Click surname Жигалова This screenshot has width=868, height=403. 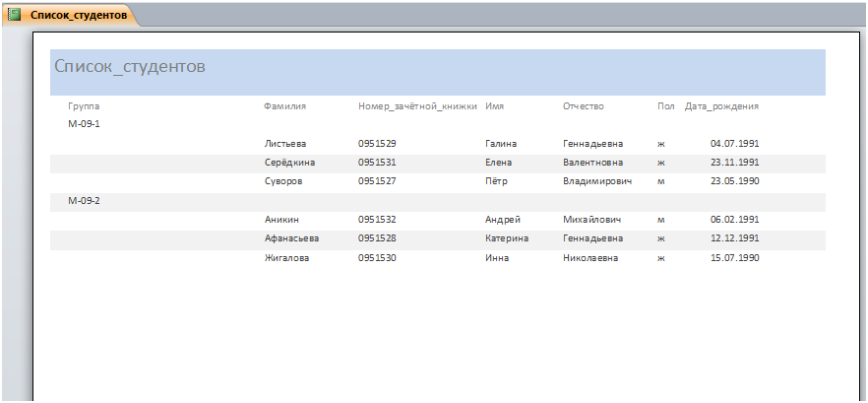[x=286, y=258]
